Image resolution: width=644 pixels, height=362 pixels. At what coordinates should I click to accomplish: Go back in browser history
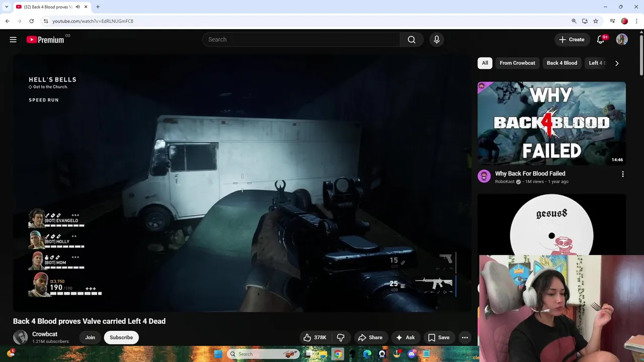[x=7, y=21]
